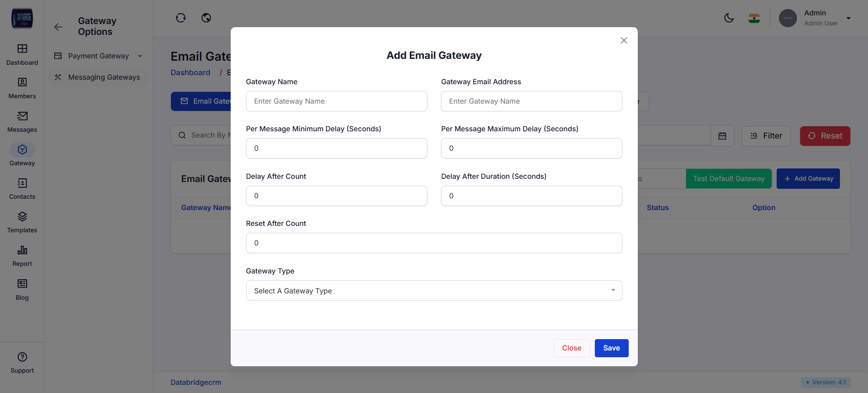
Task: Open the Dashboard sidebar icon
Action: click(22, 49)
